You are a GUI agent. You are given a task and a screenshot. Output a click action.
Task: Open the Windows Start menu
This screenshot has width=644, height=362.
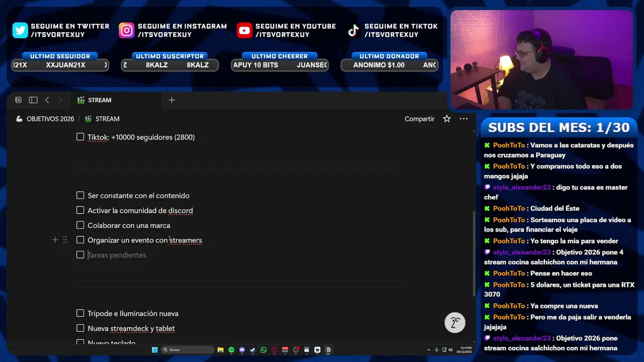154,350
